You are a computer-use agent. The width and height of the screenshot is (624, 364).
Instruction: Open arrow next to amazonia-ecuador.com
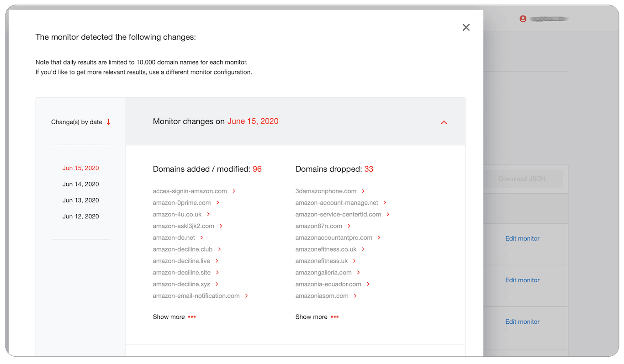pyautogui.click(x=368, y=284)
